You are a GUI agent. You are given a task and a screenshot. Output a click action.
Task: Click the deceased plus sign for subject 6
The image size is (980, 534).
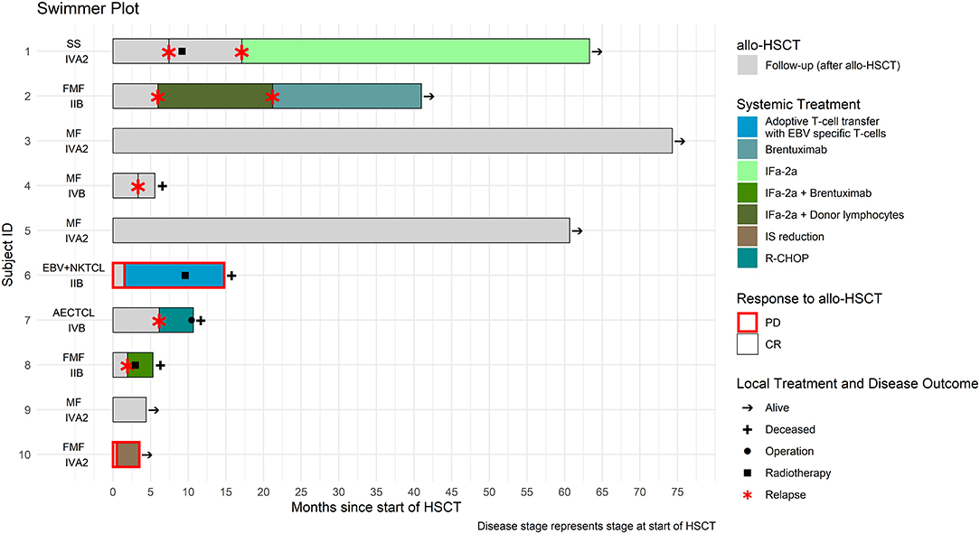(x=231, y=276)
